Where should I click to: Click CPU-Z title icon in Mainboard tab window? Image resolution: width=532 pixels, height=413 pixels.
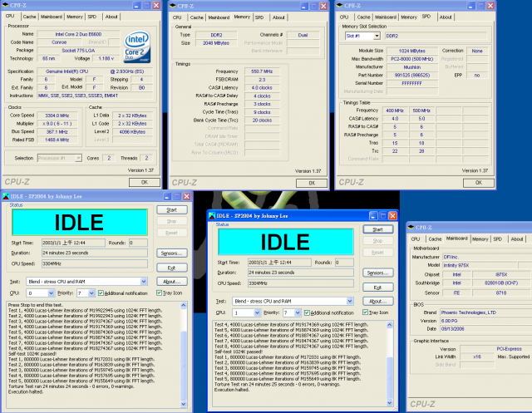(x=411, y=227)
